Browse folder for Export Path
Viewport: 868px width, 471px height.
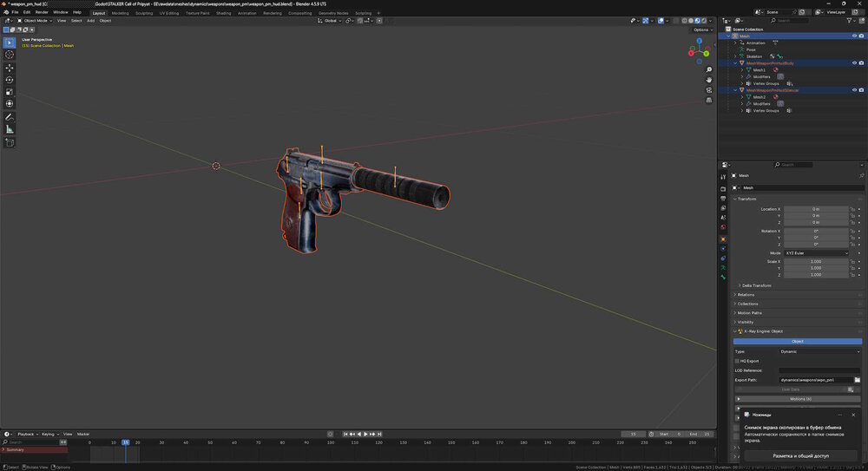coord(857,380)
